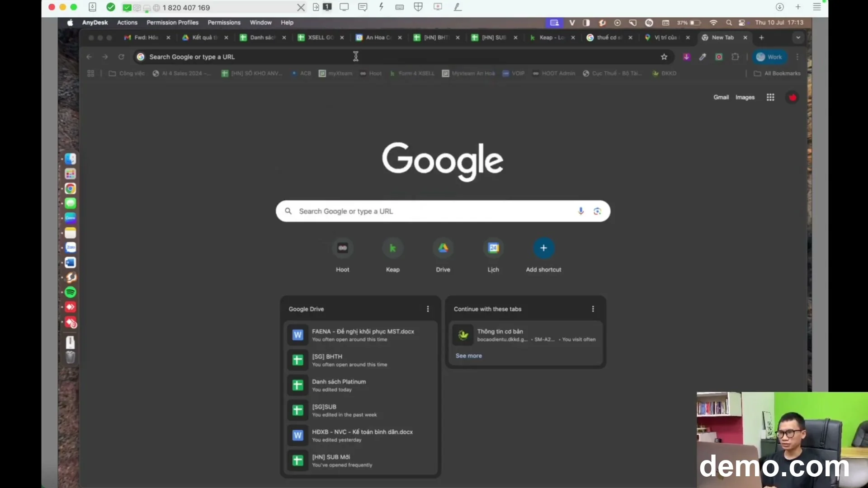Open the Danh sách Platinum spreadsheet
Viewport: 868px width, 488px height.
click(361, 385)
